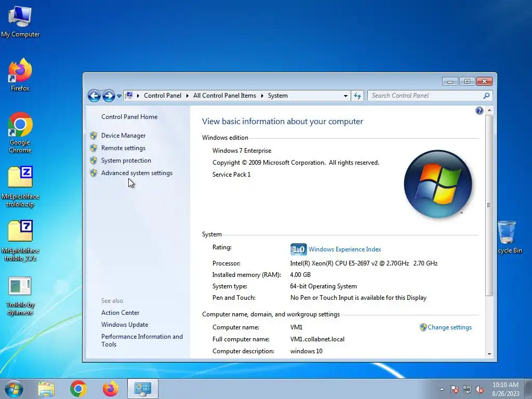Click scrollbar up arrow in System window

pyautogui.click(x=489, y=110)
